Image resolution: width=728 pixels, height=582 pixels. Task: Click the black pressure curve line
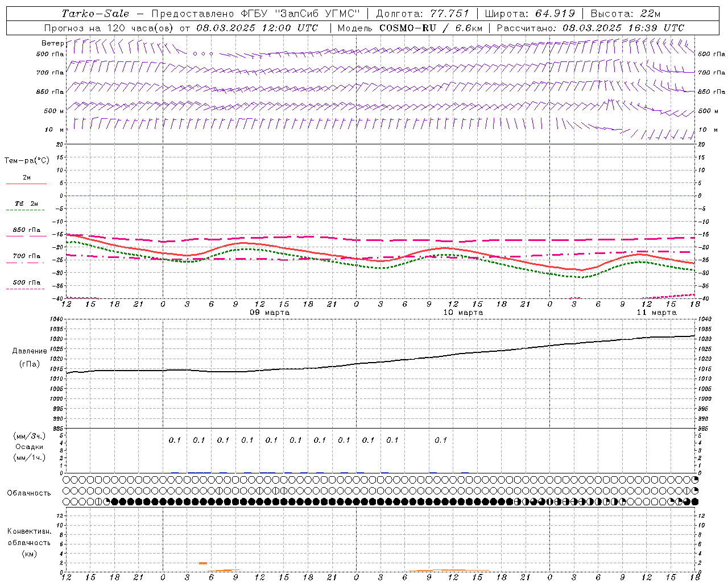coord(380,361)
